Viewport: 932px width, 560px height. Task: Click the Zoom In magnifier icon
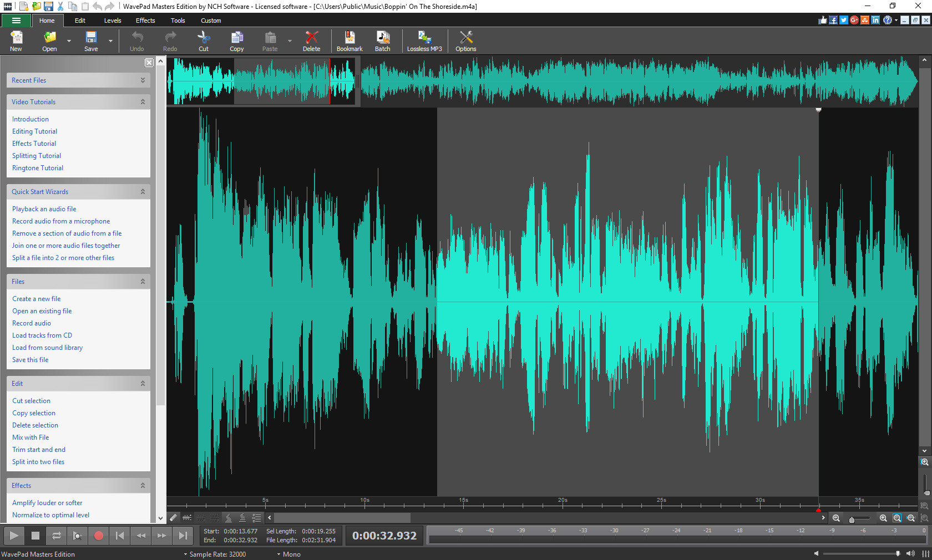coord(883,518)
